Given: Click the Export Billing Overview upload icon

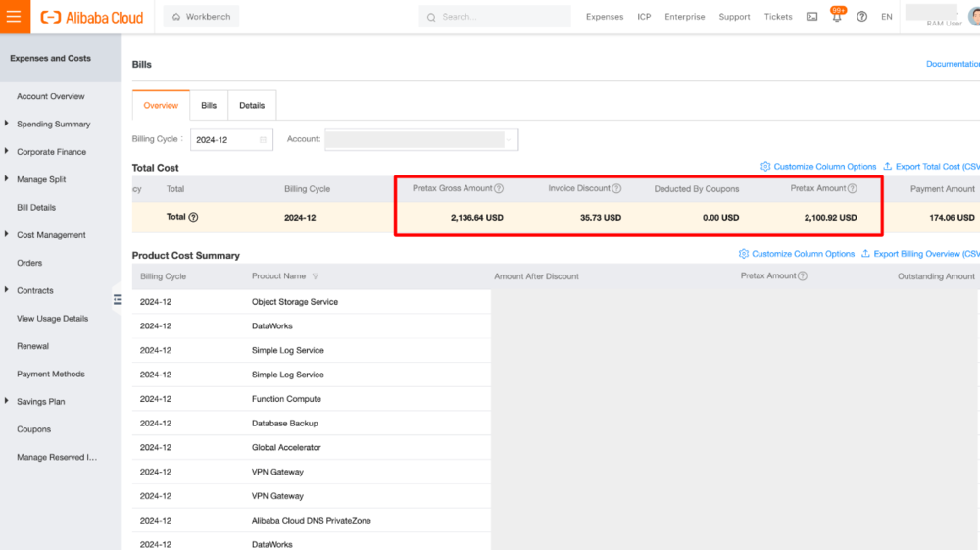Looking at the screenshot, I should click(x=865, y=254).
